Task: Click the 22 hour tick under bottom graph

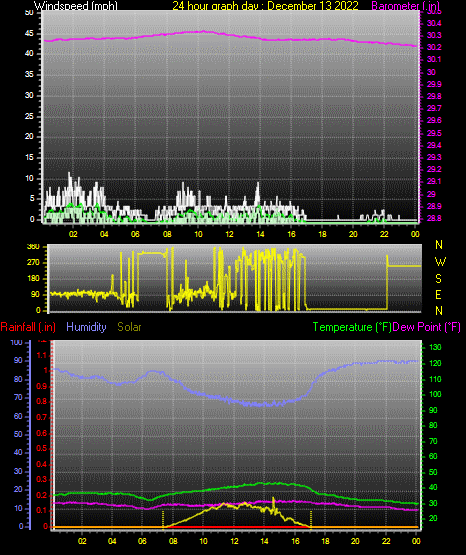Action: pos(386,541)
